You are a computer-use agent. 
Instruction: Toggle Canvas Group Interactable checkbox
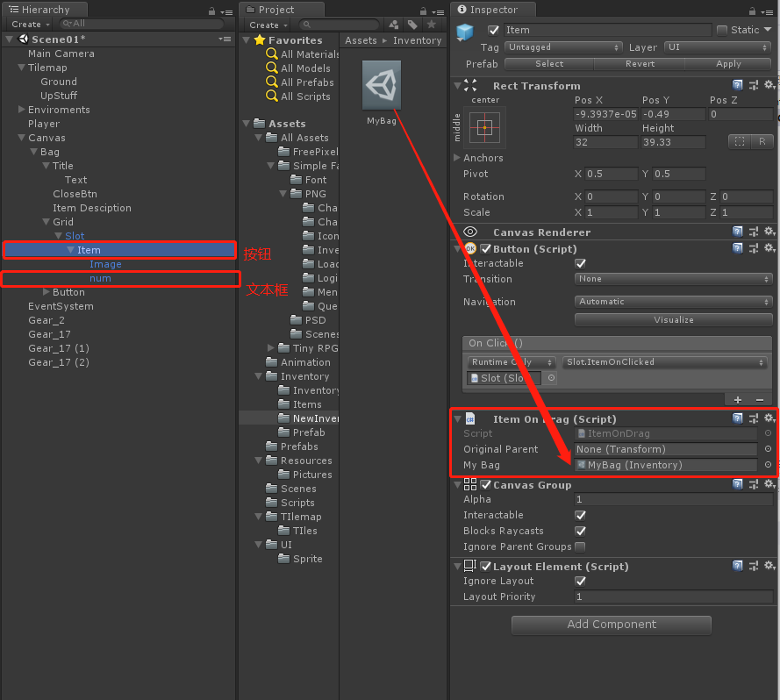pos(580,516)
